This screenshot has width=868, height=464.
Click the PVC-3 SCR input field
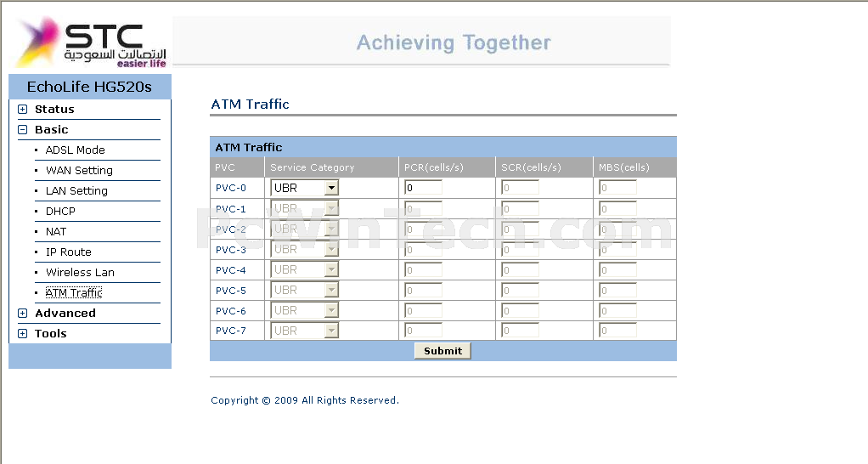click(521, 250)
